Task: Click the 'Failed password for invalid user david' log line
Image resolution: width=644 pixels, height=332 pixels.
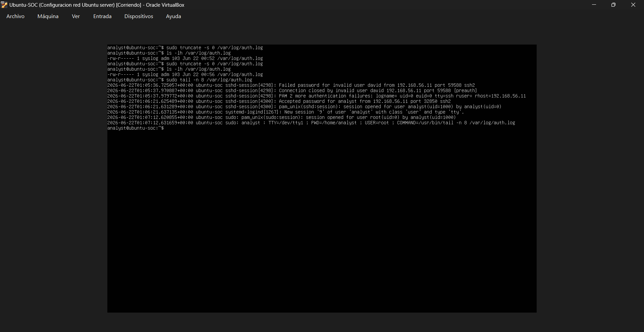Action: (x=291, y=85)
